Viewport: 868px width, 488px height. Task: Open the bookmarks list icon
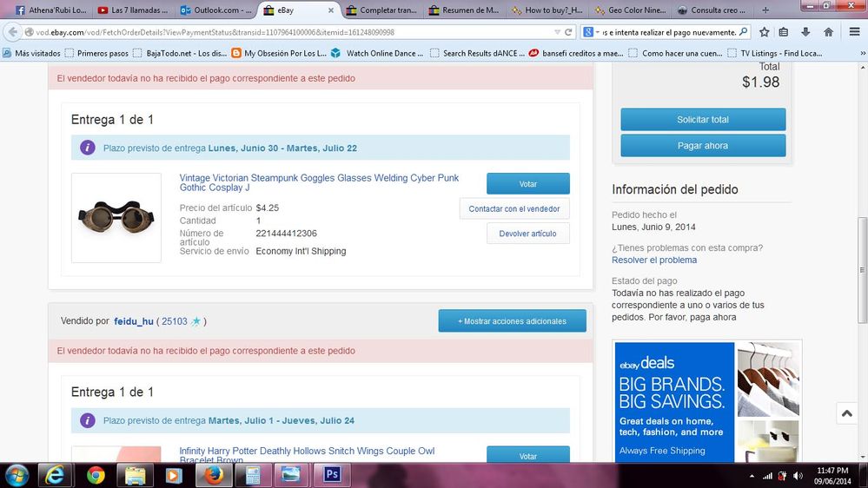click(x=784, y=32)
